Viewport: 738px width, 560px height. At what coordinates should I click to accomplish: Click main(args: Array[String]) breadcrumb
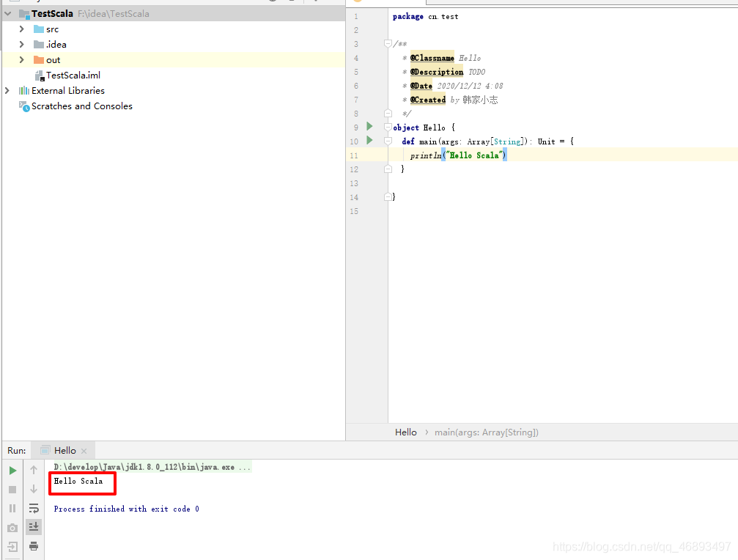tap(486, 432)
